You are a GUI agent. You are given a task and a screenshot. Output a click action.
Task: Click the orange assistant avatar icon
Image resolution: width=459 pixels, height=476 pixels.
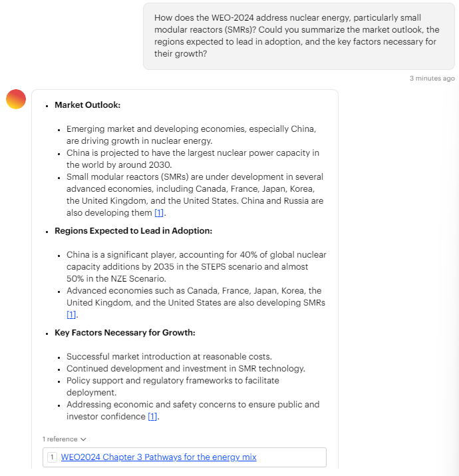[16, 99]
